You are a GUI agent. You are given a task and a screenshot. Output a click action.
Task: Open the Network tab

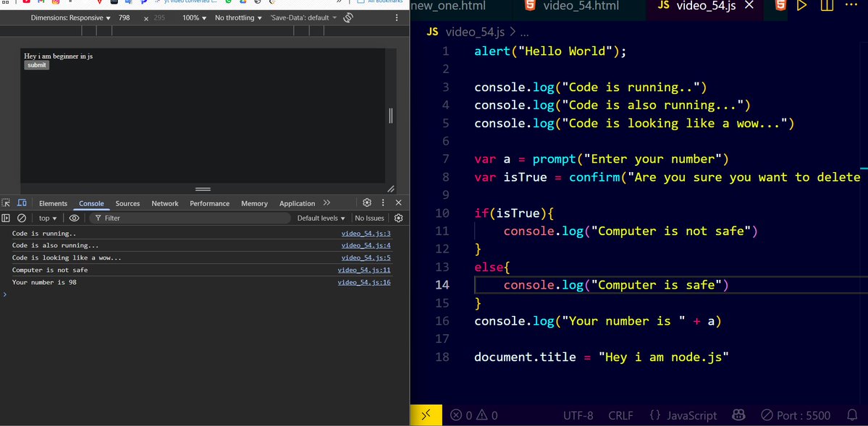point(165,203)
